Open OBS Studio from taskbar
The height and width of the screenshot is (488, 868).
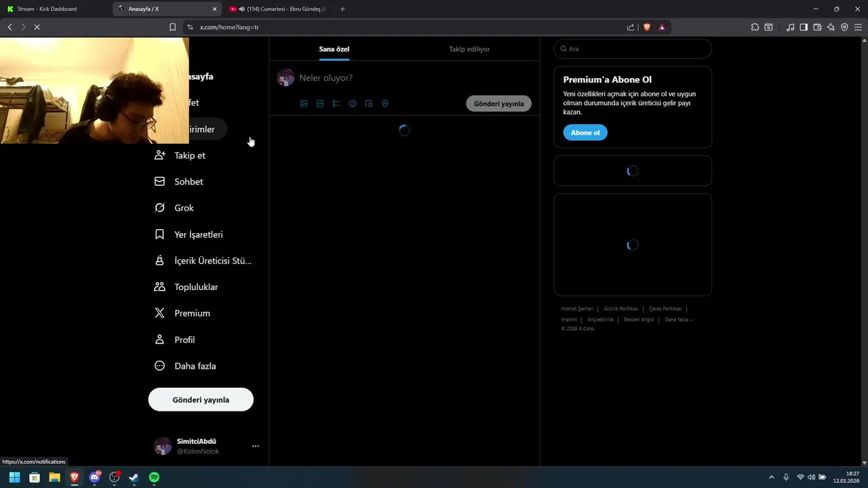pyautogui.click(x=115, y=477)
